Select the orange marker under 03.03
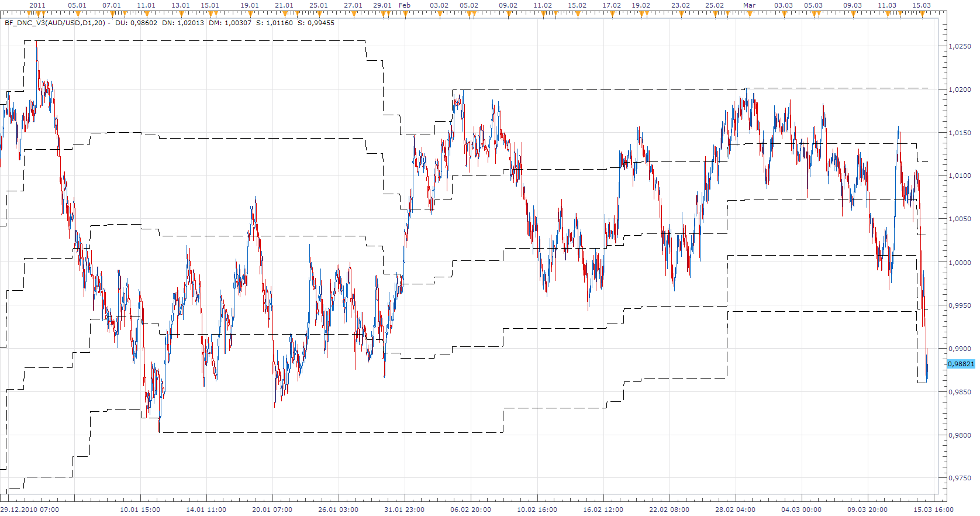 [x=784, y=13]
